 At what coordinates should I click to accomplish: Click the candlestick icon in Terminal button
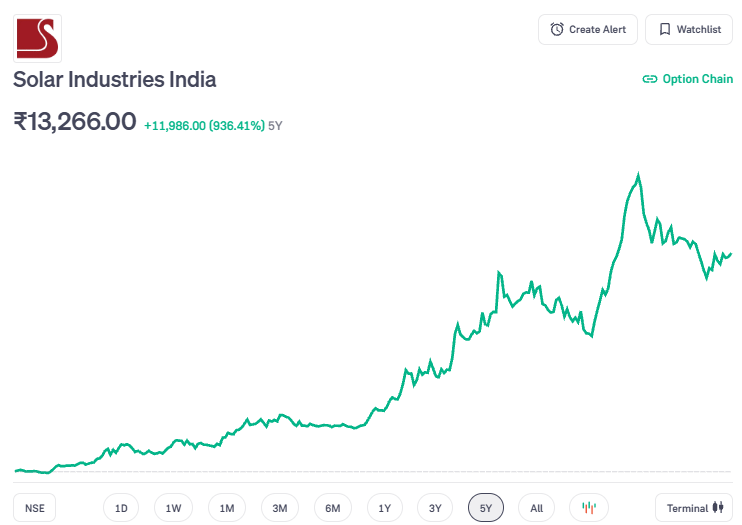[x=717, y=508]
